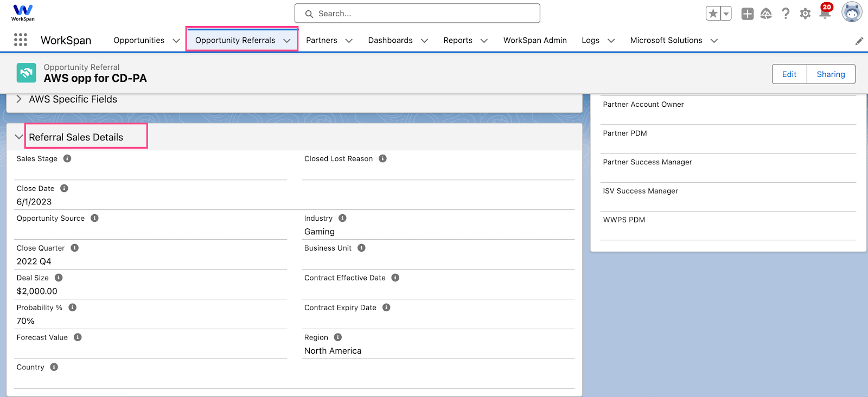Click the Industry info icon
This screenshot has height=397, width=868.
pyautogui.click(x=342, y=218)
